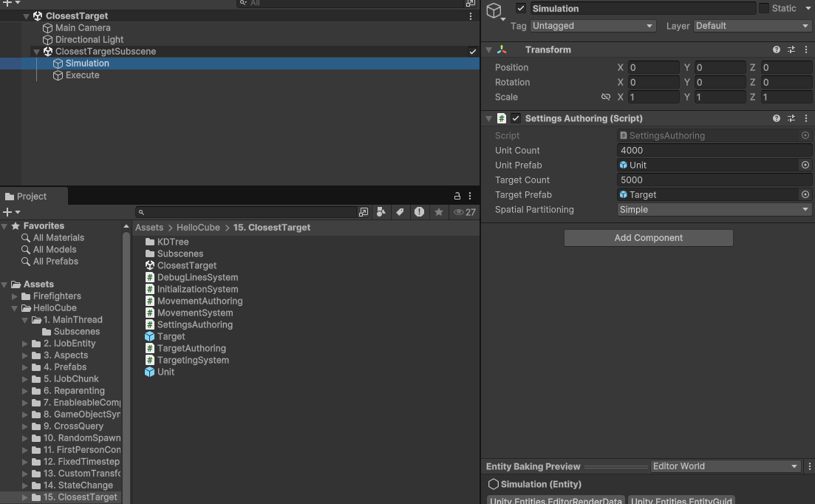Click the Add Component button

click(648, 238)
